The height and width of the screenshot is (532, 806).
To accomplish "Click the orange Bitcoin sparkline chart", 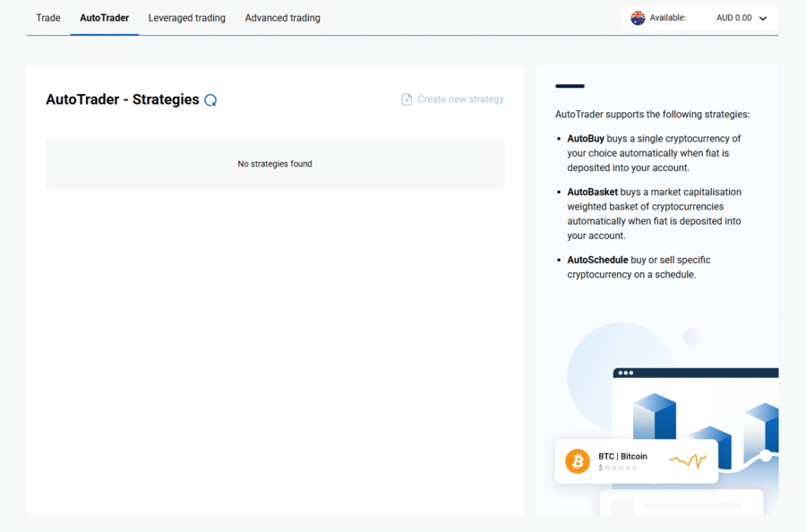I will [688, 460].
